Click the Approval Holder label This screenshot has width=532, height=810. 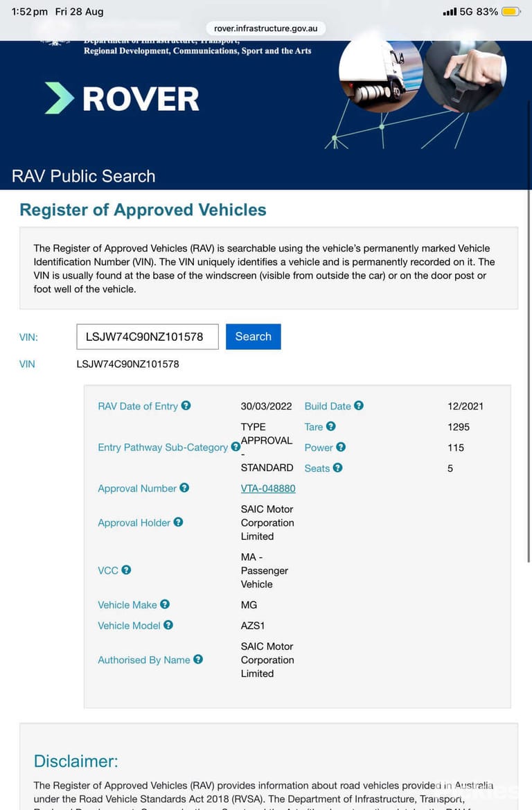pyautogui.click(x=134, y=522)
